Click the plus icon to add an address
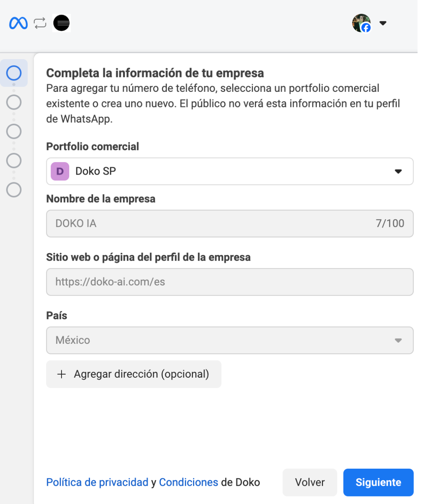Screen dimensions: 424x504 pos(61,374)
